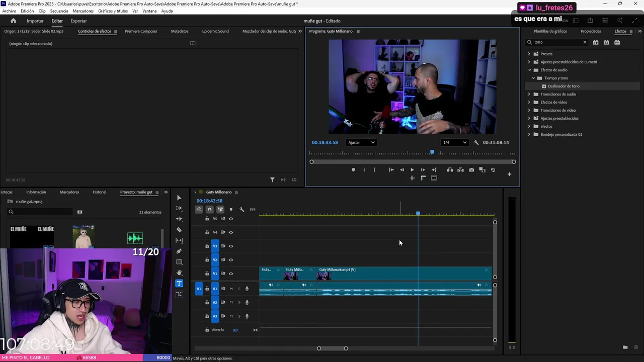This screenshot has width=644, height=362.
Task: Select the Razor tool
Action: pyautogui.click(x=179, y=230)
